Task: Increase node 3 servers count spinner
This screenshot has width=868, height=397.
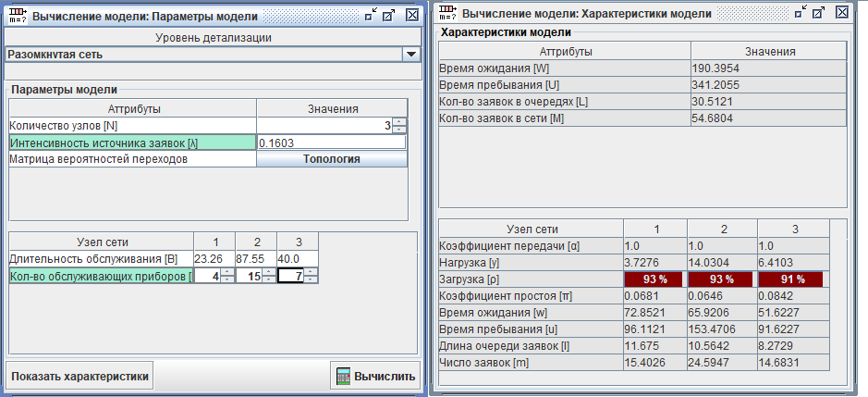Action: tap(311, 272)
